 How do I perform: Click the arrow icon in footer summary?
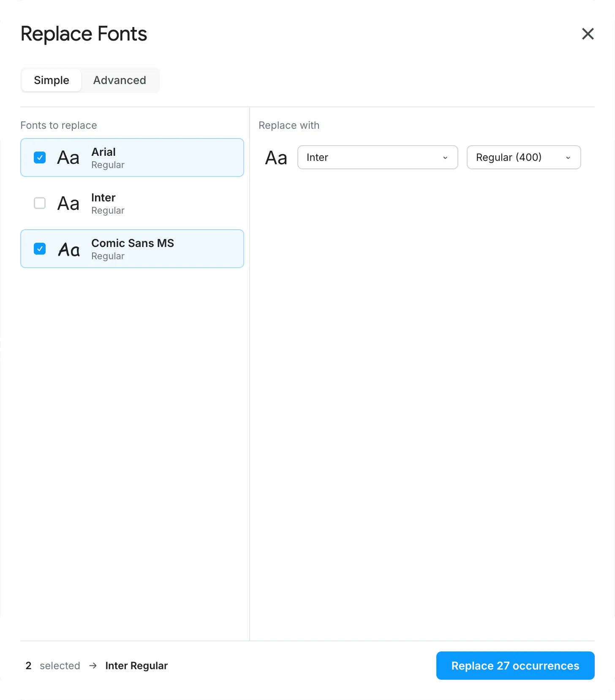pos(93,666)
